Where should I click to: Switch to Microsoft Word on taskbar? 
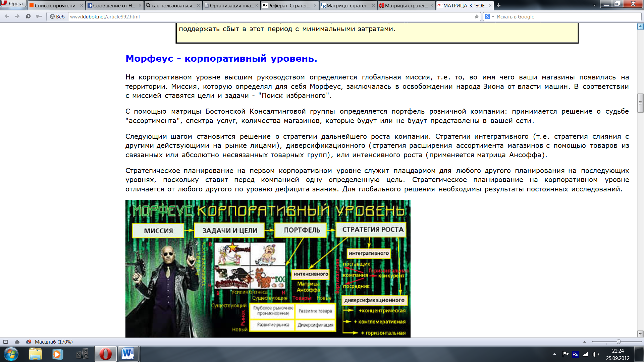click(x=128, y=354)
